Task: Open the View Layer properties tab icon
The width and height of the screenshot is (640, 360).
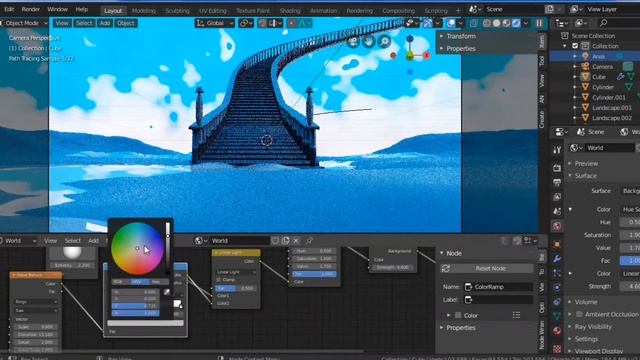Action: tap(557, 197)
